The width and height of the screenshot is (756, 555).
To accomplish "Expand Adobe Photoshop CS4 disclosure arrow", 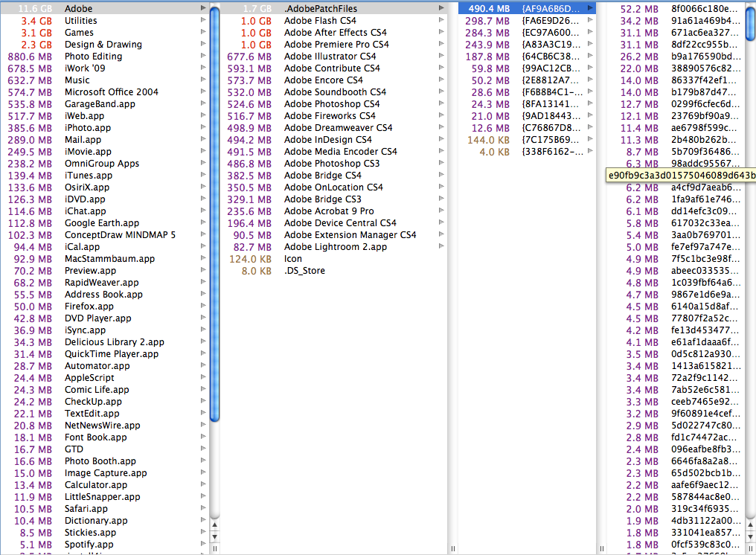I will pyautogui.click(x=441, y=103).
